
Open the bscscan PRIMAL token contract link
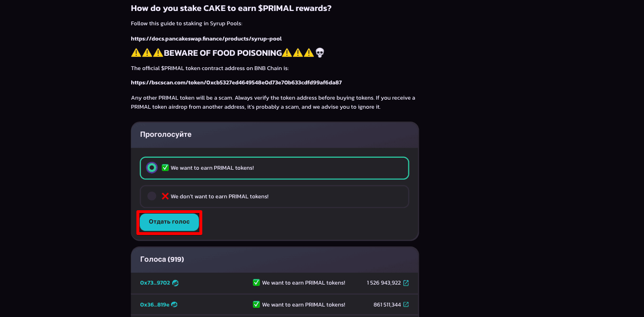click(236, 82)
